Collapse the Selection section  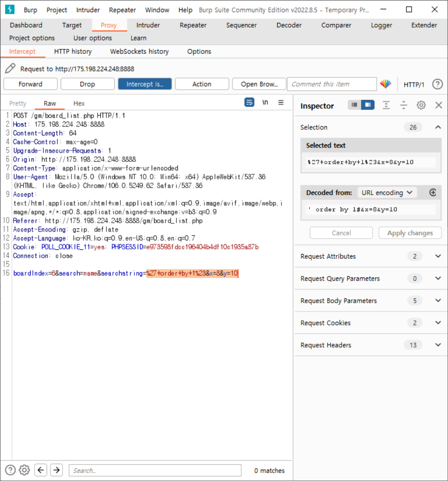pos(438,127)
